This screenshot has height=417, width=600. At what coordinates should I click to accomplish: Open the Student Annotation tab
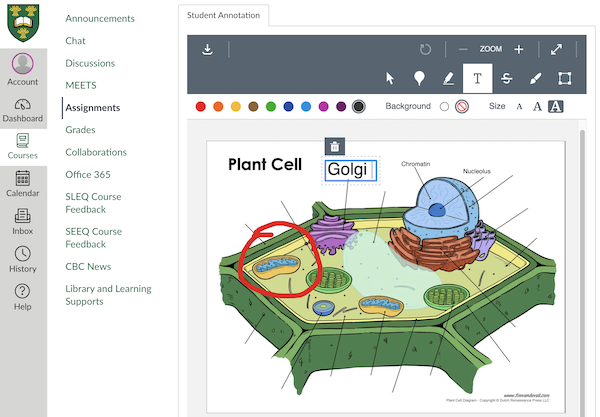[223, 15]
